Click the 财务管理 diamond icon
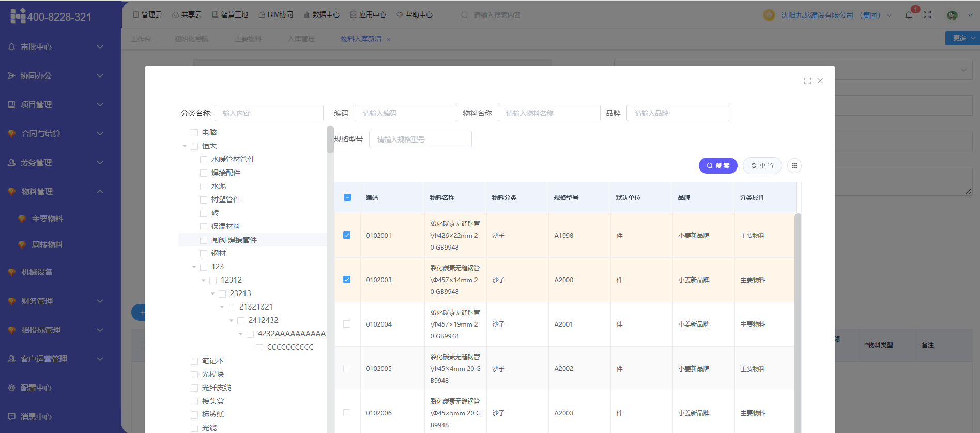The image size is (980, 433). tap(12, 301)
